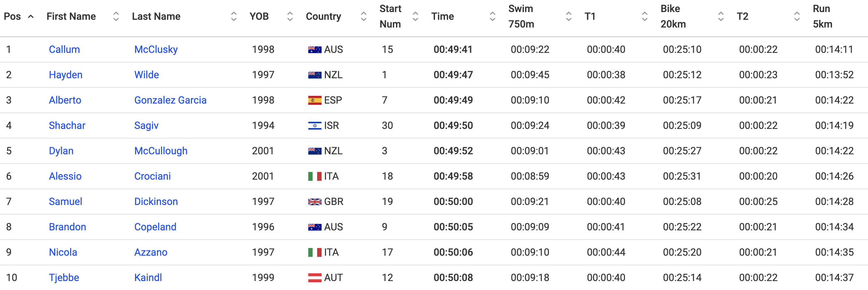Click the Spanish flag in Alberto's row

pos(315,100)
